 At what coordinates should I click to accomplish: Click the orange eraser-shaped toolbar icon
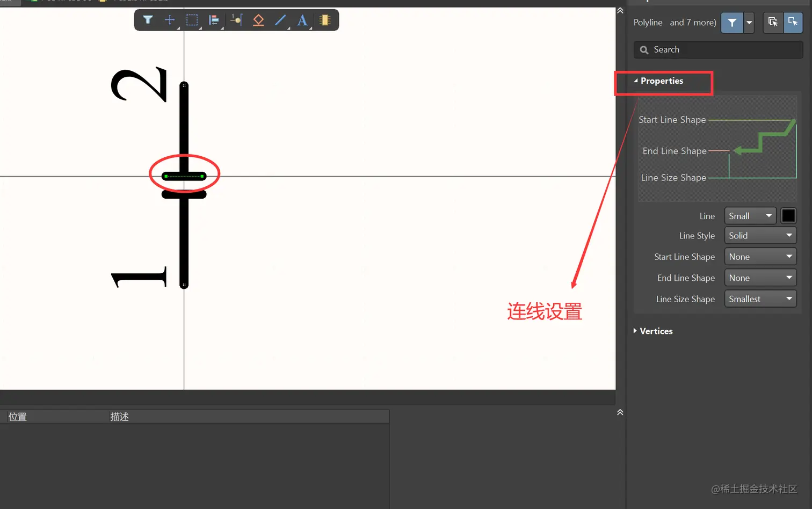tap(258, 20)
